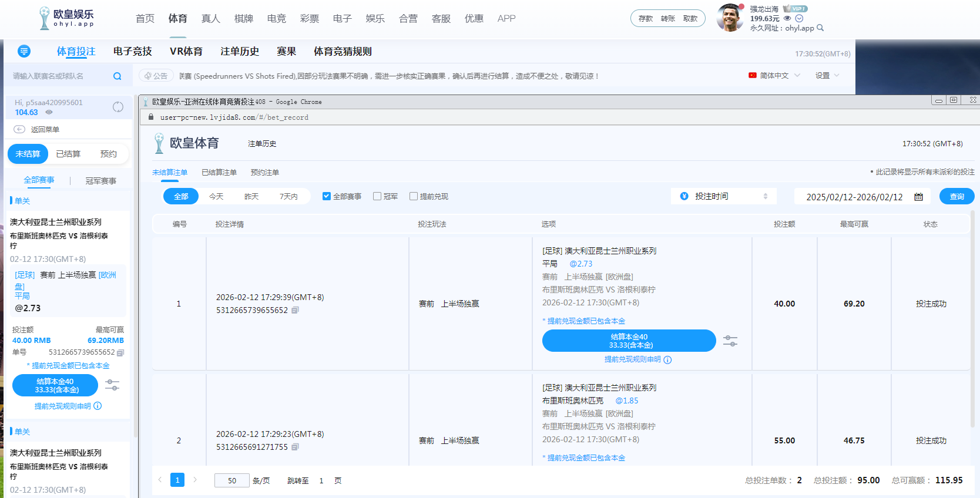Toggle balance visibility eye icon in header
This screenshot has width=980, height=498.
(x=787, y=18)
